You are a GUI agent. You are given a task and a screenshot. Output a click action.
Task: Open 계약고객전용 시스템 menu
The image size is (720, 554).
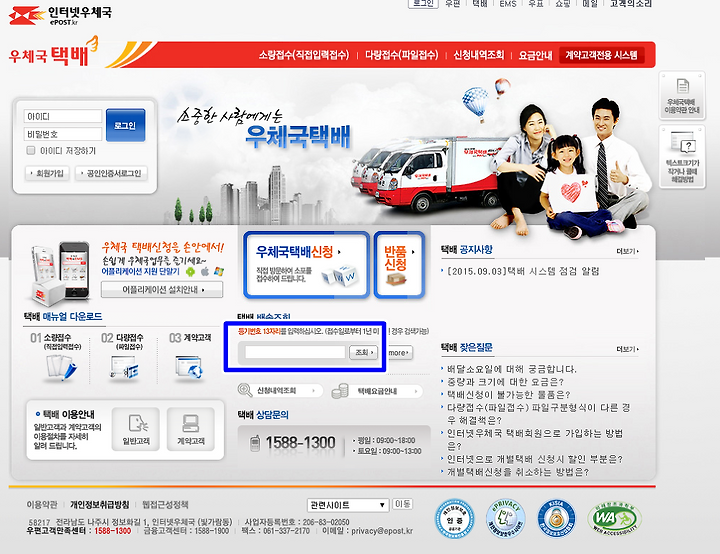pos(602,56)
